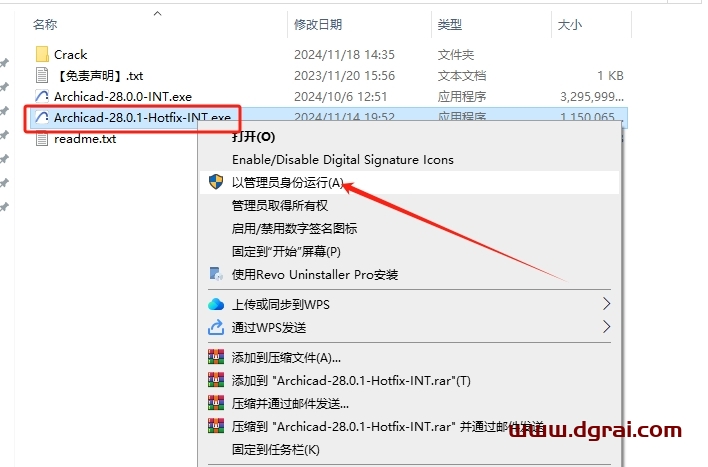The width and height of the screenshot is (708, 467).
Task: Click date 2024/10/6 12:51 cell
Action: click(340, 96)
